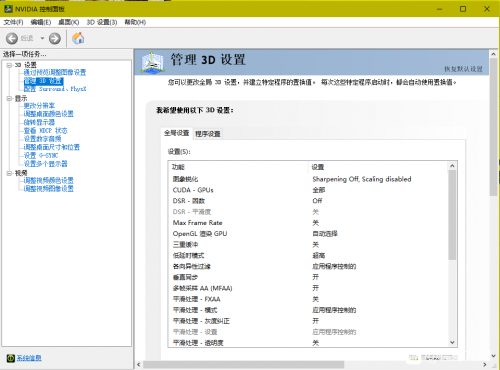The image size is (500, 370).
Task: Open 调整桌面颜色设置 in the tree
Action: (x=49, y=114)
